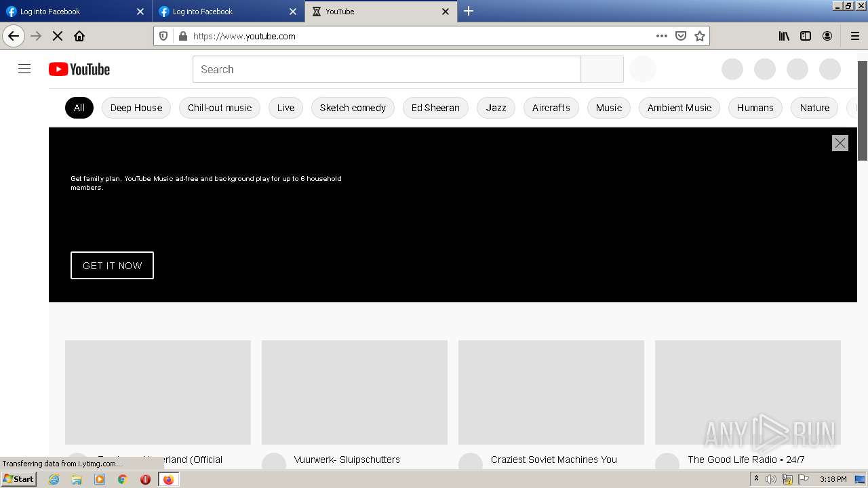Screen dimensions: 868x488
Task: Open Action Center flag tray icon
Action: [804, 479]
